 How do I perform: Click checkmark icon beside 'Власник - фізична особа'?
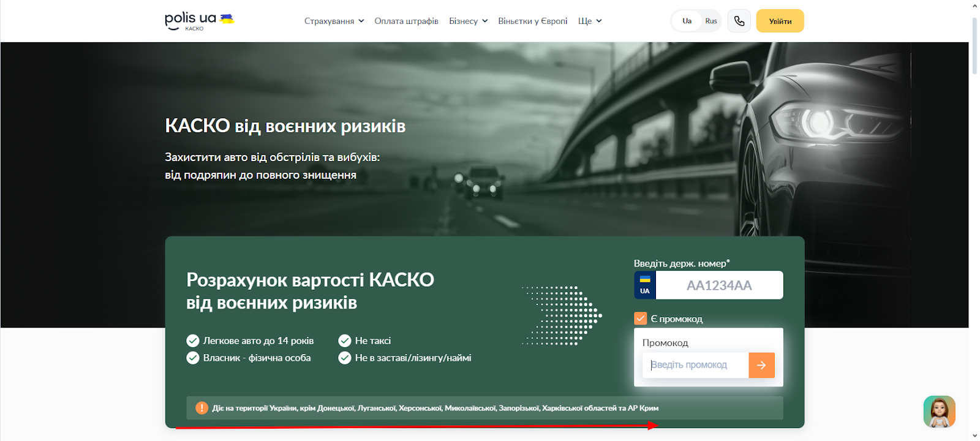pyautogui.click(x=193, y=358)
